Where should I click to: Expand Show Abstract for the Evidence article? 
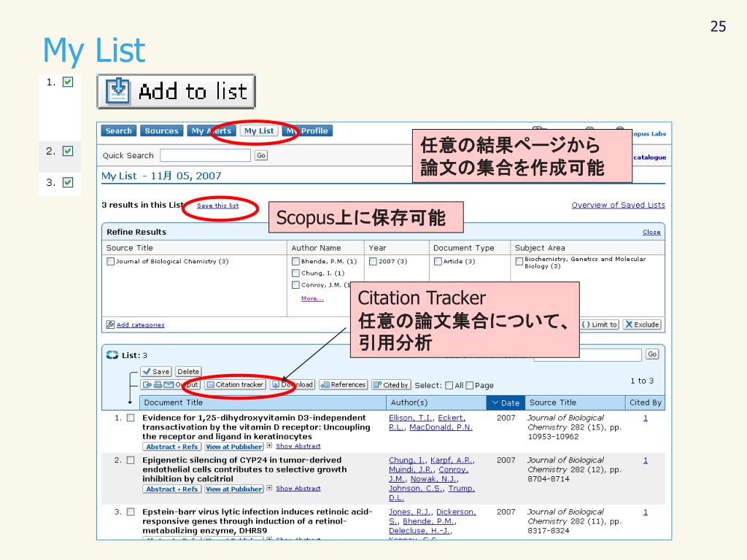point(298,446)
